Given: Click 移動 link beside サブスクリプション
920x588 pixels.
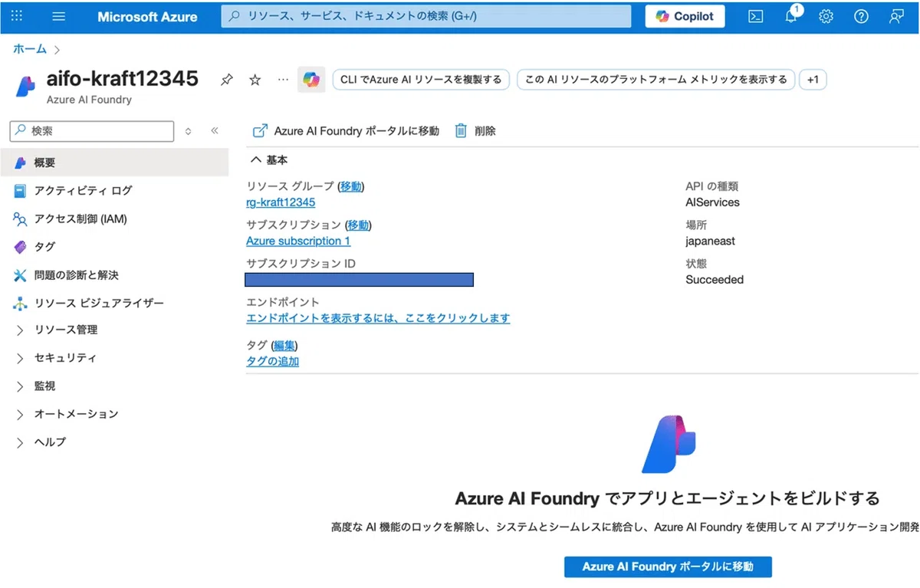Looking at the screenshot, I should pyautogui.click(x=358, y=225).
